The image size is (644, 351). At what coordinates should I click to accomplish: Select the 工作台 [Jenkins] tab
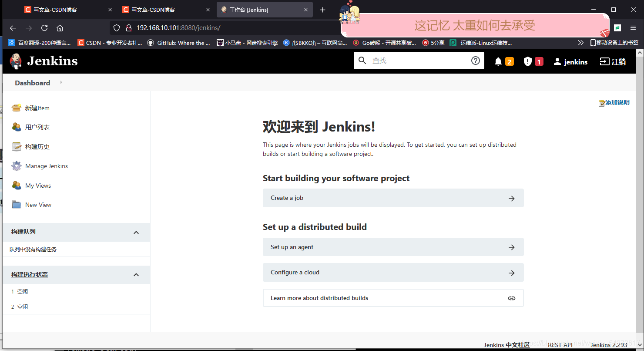pyautogui.click(x=265, y=10)
